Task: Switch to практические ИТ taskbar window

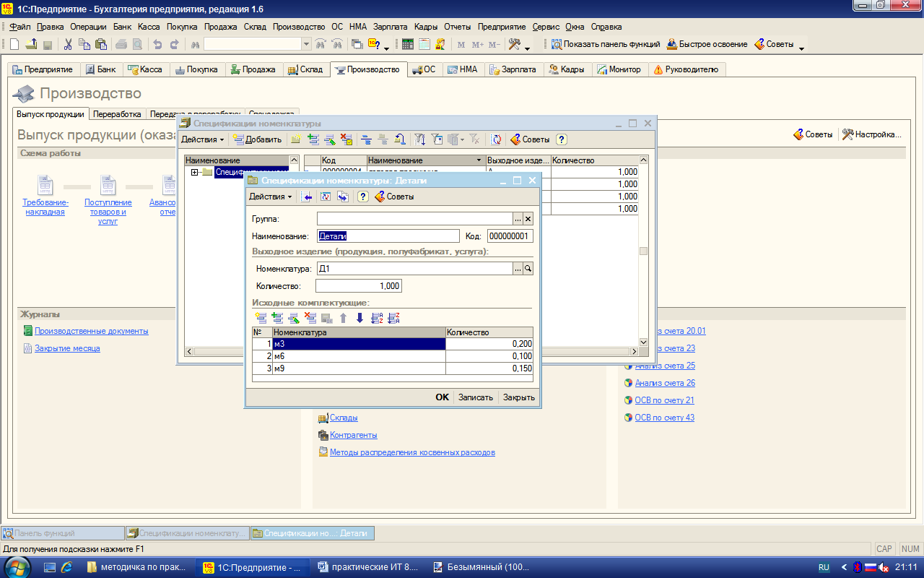Action: pyautogui.click(x=369, y=567)
